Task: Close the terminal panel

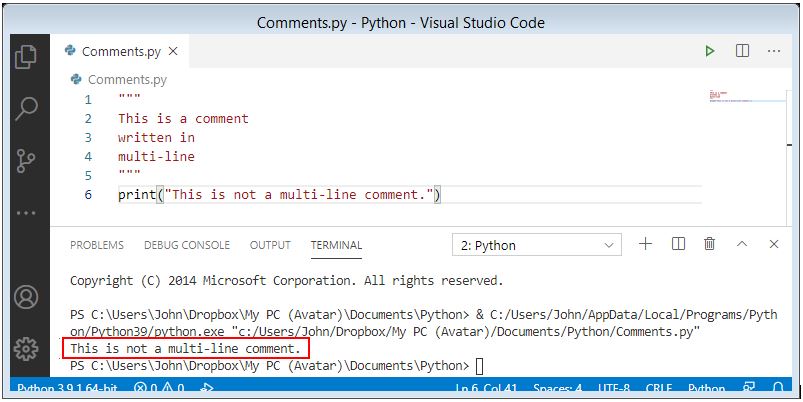Action: [773, 244]
